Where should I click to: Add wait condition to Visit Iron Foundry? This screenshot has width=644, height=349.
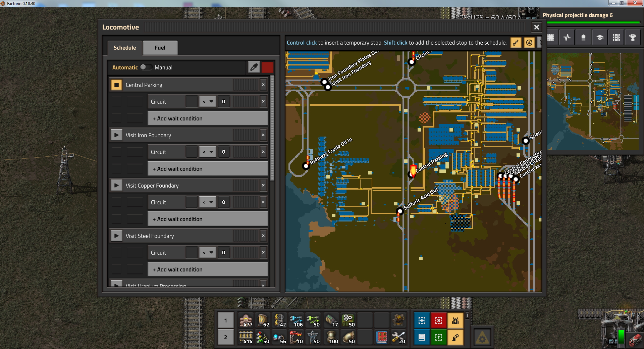pos(208,169)
